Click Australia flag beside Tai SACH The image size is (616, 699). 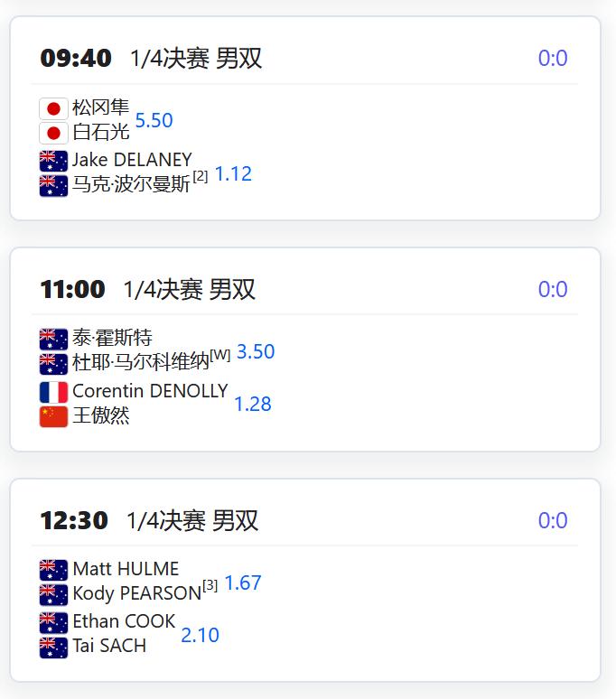coord(53,647)
